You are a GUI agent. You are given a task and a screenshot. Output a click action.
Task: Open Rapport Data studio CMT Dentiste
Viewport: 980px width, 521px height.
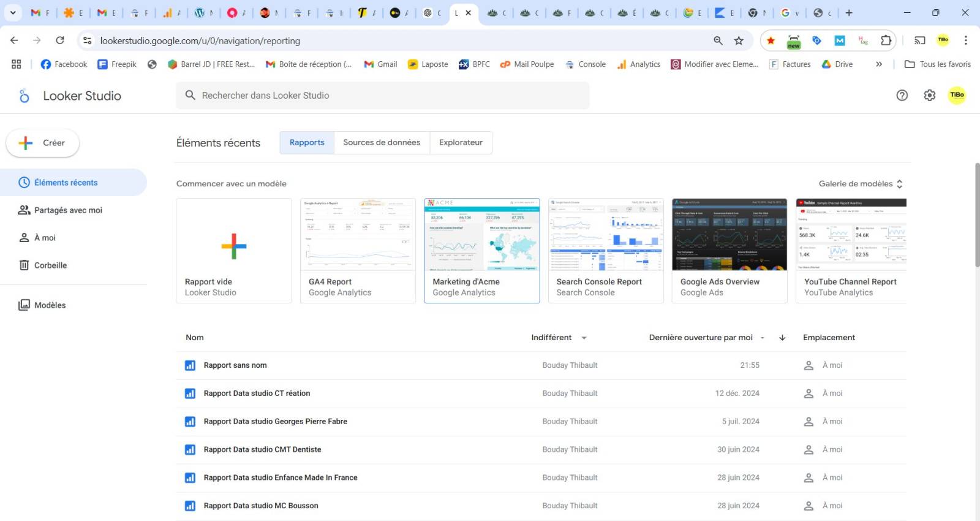[262, 450]
